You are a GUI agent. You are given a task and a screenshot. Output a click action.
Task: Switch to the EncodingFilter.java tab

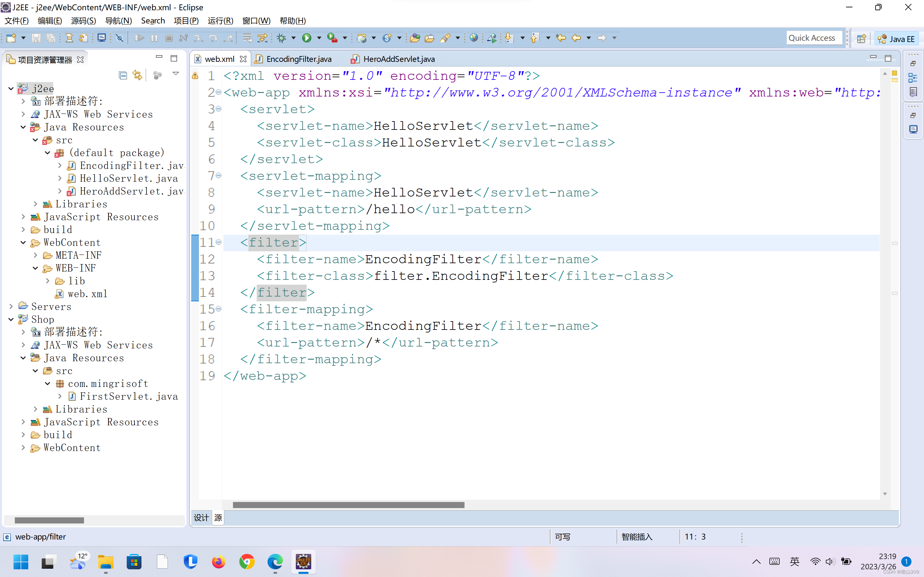299,59
